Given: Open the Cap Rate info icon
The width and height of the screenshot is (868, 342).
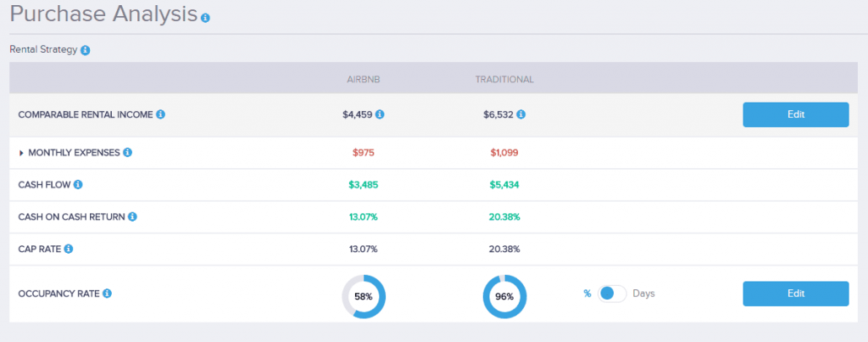Looking at the screenshot, I should (x=69, y=249).
